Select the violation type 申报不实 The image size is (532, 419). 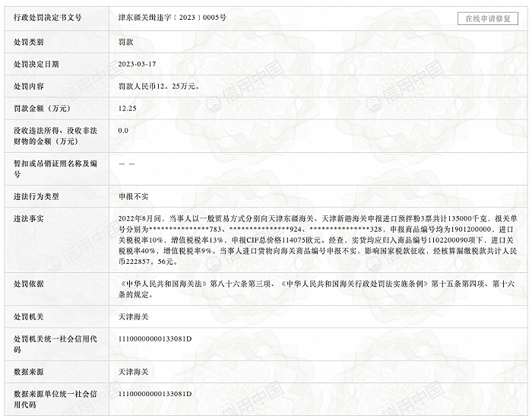point(133,196)
